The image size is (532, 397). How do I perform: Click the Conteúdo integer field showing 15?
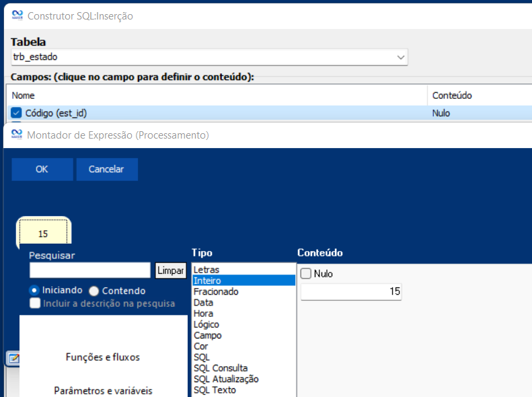pos(350,291)
